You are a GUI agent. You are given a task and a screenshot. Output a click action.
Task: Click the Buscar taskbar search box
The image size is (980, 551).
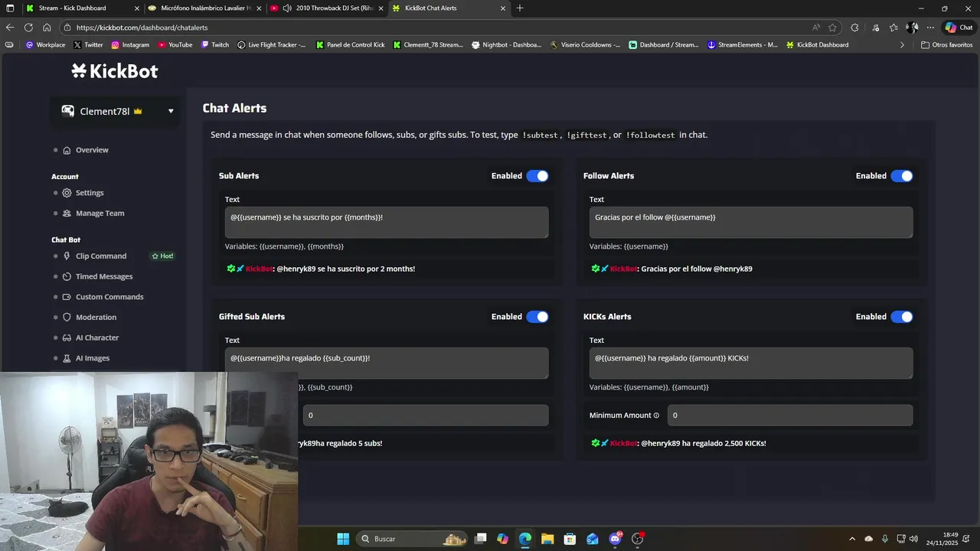412,539
